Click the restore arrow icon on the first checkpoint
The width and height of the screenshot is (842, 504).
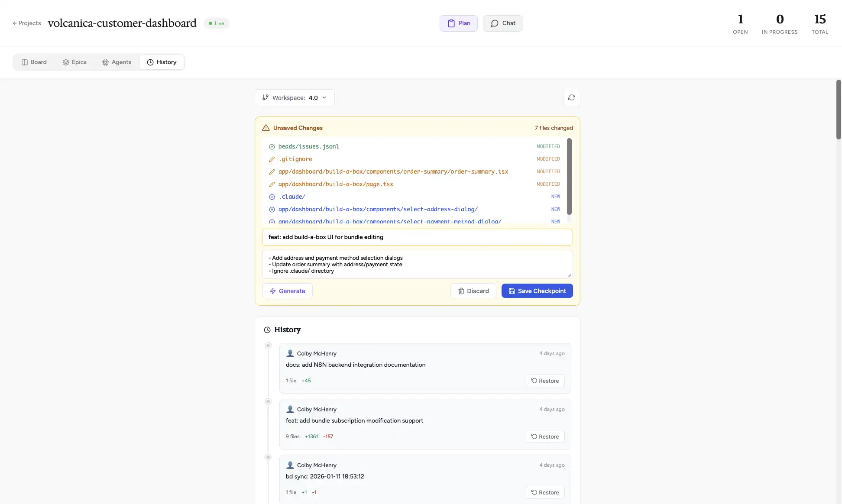point(534,380)
